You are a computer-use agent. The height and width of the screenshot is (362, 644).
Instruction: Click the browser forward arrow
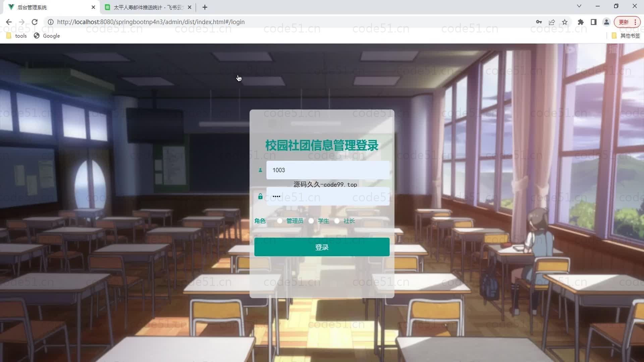[21, 22]
